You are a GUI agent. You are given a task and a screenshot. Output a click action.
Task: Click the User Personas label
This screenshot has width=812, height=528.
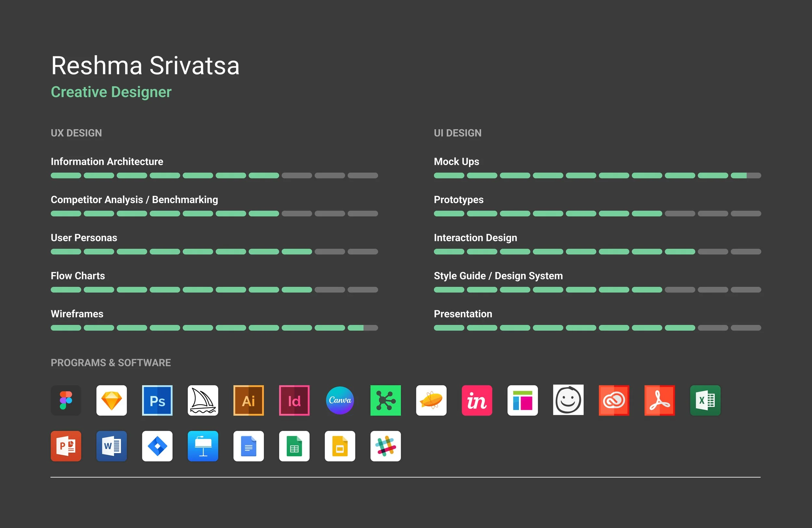(x=84, y=238)
